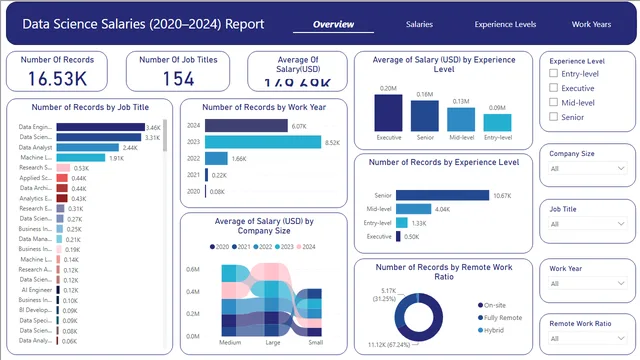Click the Senior records bar at 10.67K
The width and height of the screenshot is (640, 360).
[442, 195]
